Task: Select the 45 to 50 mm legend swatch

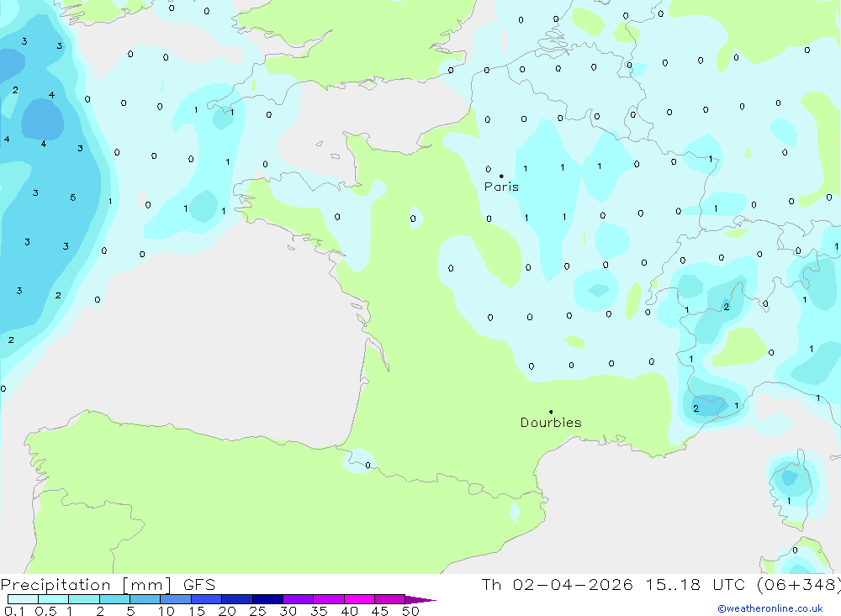Action: point(390,599)
